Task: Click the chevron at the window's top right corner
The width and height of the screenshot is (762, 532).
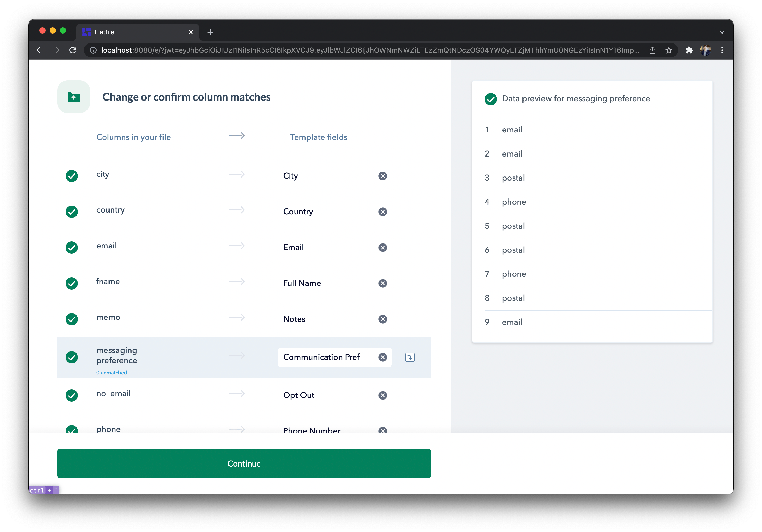Action: pyautogui.click(x=722, y=32)
